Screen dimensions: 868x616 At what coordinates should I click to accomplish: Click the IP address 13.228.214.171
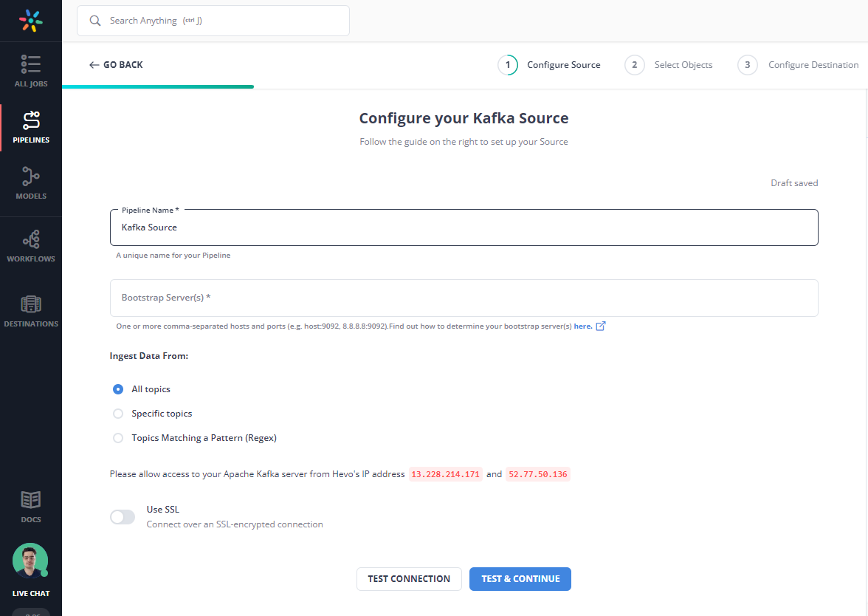click(446, 474)
